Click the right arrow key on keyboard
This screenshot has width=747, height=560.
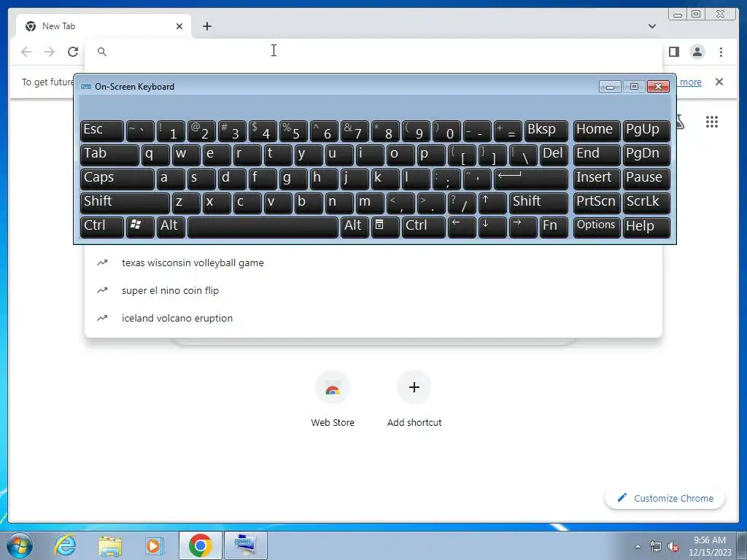pos(522,227)
